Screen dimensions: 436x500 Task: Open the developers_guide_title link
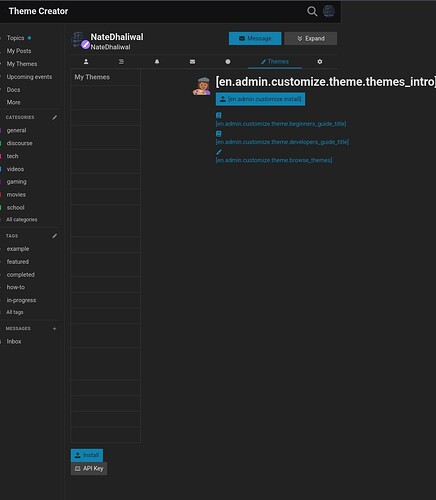click(x=282, y=142)
